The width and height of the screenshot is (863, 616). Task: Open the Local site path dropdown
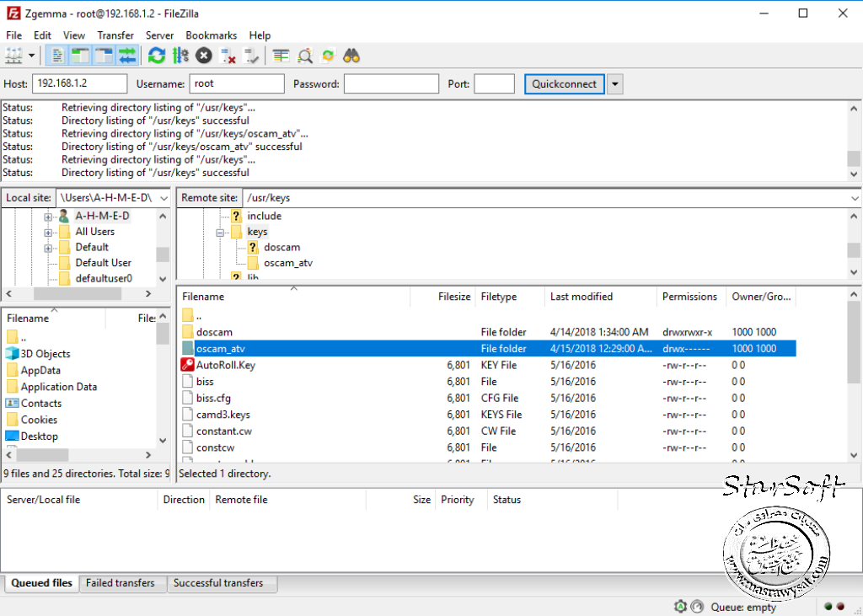163,198
